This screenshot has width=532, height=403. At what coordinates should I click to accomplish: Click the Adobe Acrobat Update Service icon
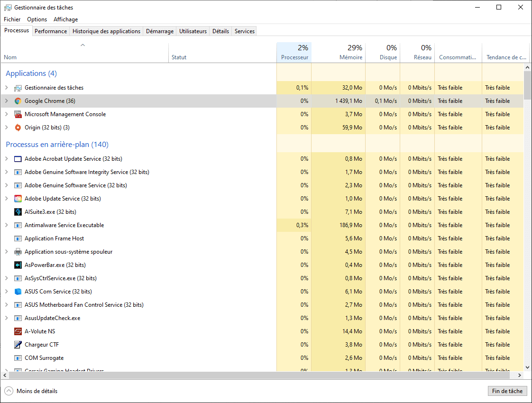[x=18, y=159]
